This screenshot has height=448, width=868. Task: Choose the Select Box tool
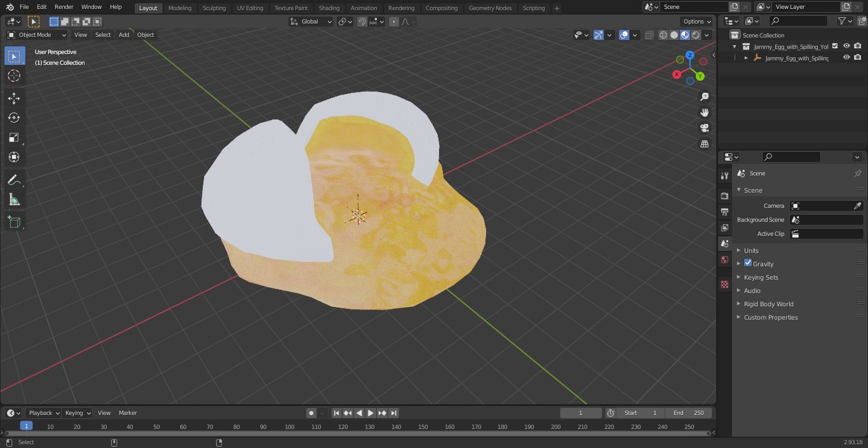14,56
